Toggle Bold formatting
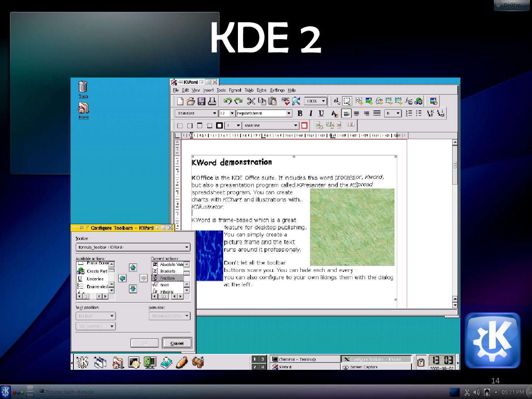The height and width of the screenshot is (399, 532). coord(300,113)
